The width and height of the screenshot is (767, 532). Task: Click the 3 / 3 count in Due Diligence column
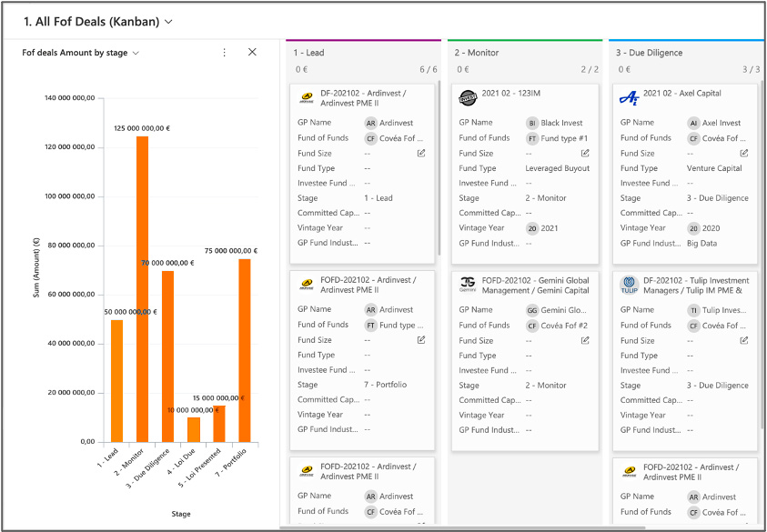tap(752, 69)
